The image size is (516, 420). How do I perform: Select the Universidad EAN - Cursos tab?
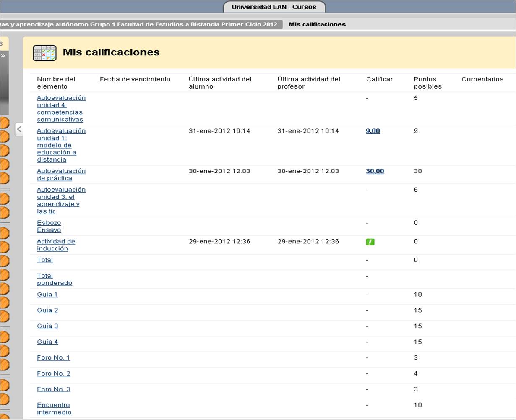click(274, 7)
